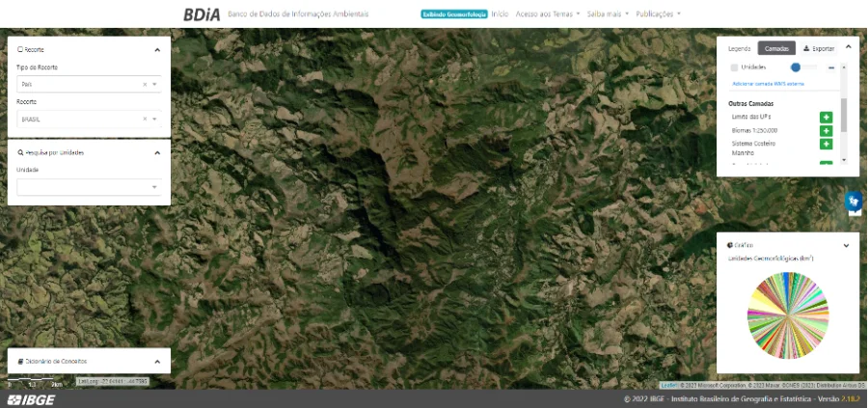Image resolution: width=868 pixels, height=408 pixels.
Task: Click the BDiA logo in the header
Action: [202, 14]
